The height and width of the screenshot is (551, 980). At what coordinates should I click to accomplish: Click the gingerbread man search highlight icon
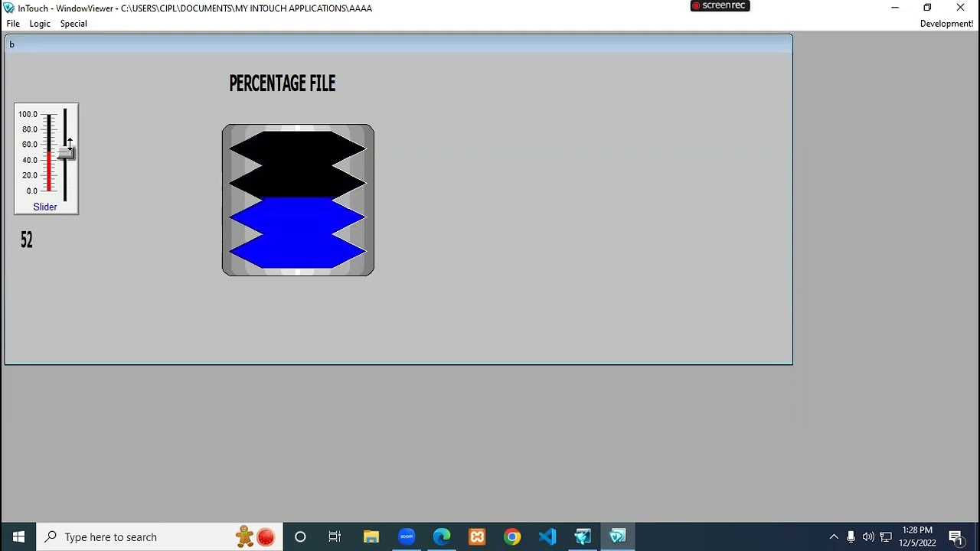[245, 536]
